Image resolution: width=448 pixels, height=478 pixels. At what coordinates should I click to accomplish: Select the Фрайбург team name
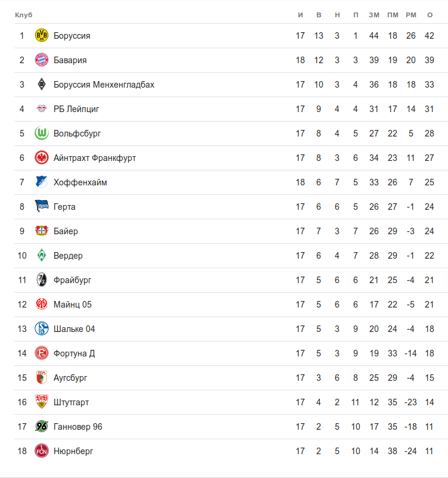pos(72,280)
